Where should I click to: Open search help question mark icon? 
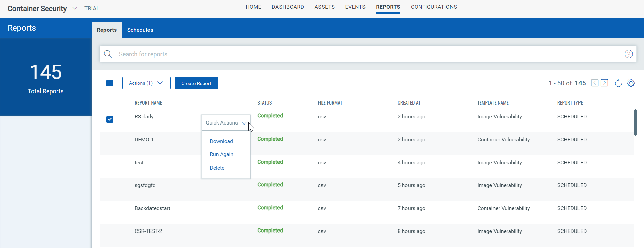point(629,54)
